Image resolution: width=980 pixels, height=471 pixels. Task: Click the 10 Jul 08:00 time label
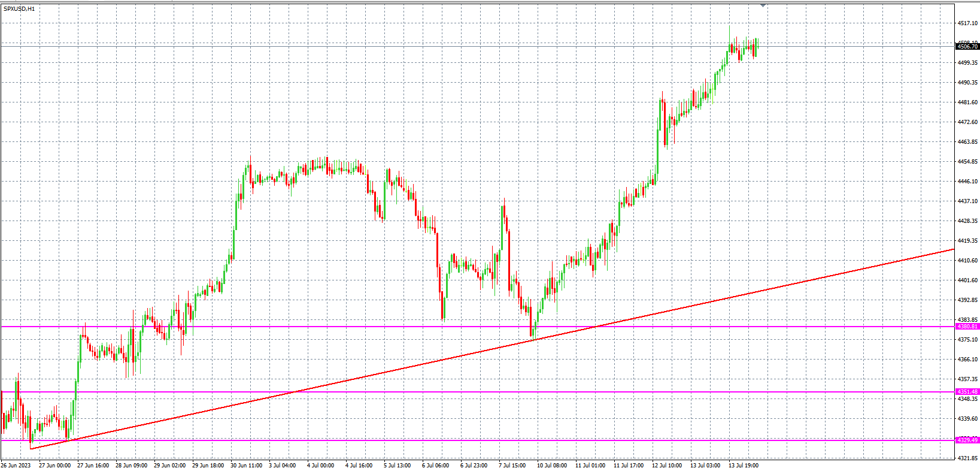coord(551,465)
